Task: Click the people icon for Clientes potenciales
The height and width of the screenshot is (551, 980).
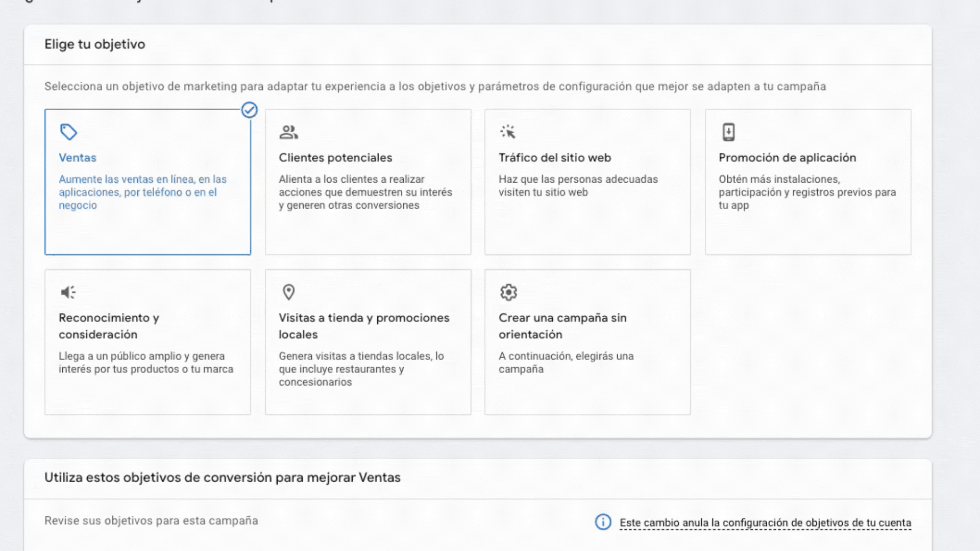Action: tap(289, 132)
